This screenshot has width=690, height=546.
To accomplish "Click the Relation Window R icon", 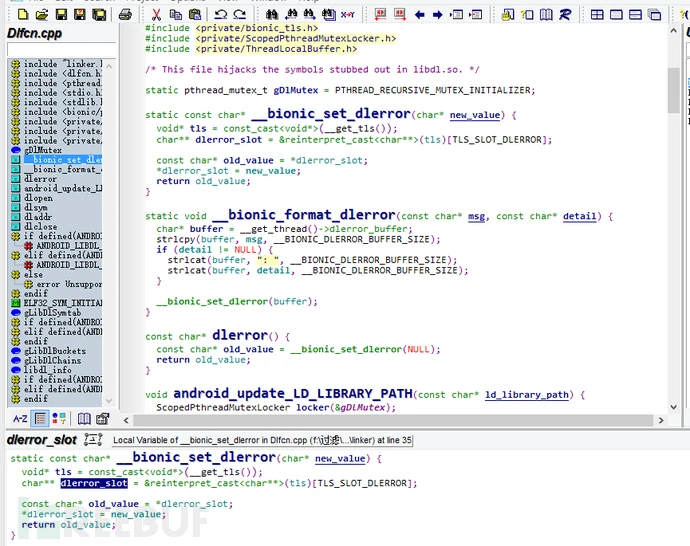I will pyautogui.click(x=565, y=15).
